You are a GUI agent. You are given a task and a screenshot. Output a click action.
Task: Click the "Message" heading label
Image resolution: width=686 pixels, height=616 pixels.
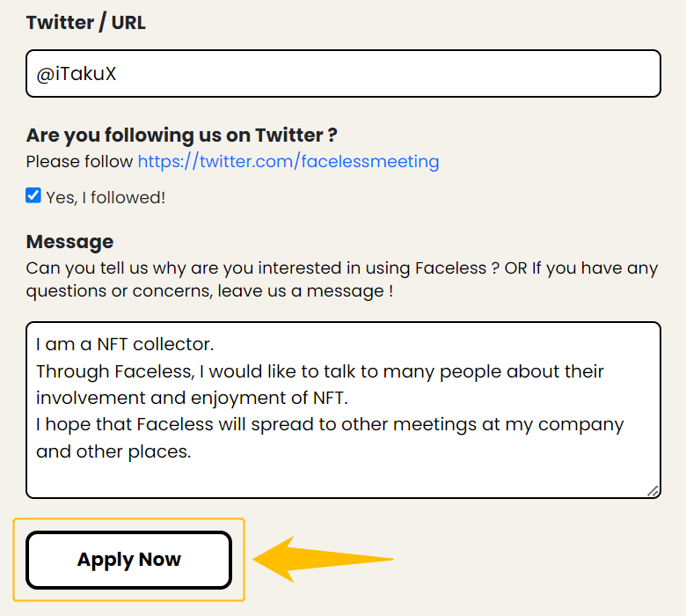(x=70, y=242)
